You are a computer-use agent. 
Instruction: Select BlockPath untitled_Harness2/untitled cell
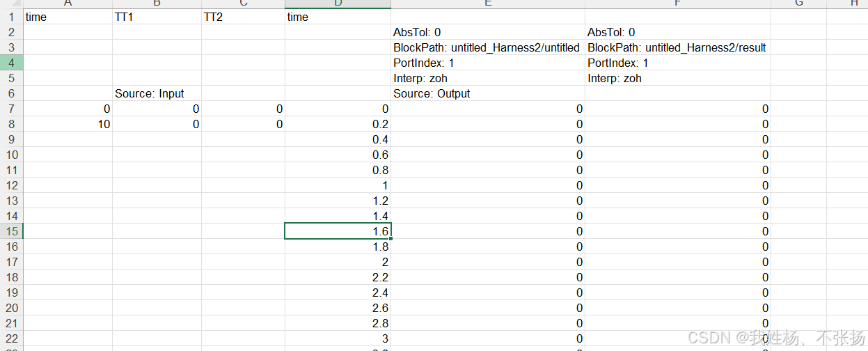(x=488, y=47)
